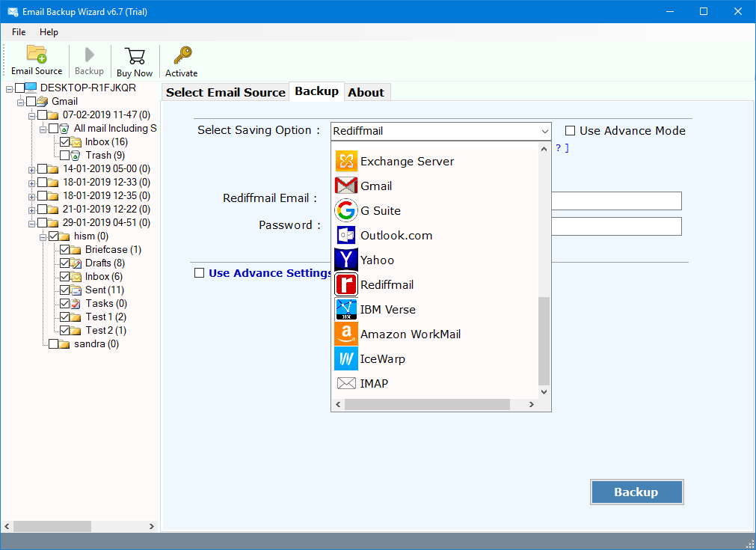Choose the Gmail envelope icon in dropdown
Viewport: 756px width, 550px height.
click(x=346, y=186)
